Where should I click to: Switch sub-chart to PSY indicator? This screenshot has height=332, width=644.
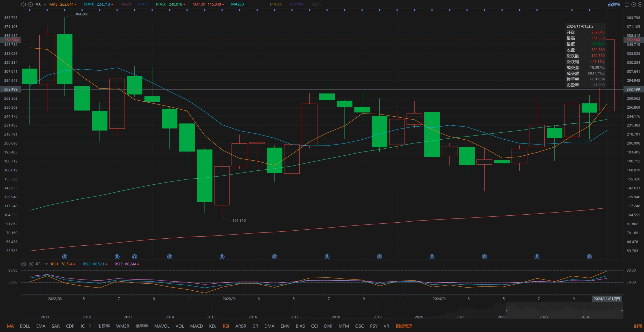coord(374,326)
